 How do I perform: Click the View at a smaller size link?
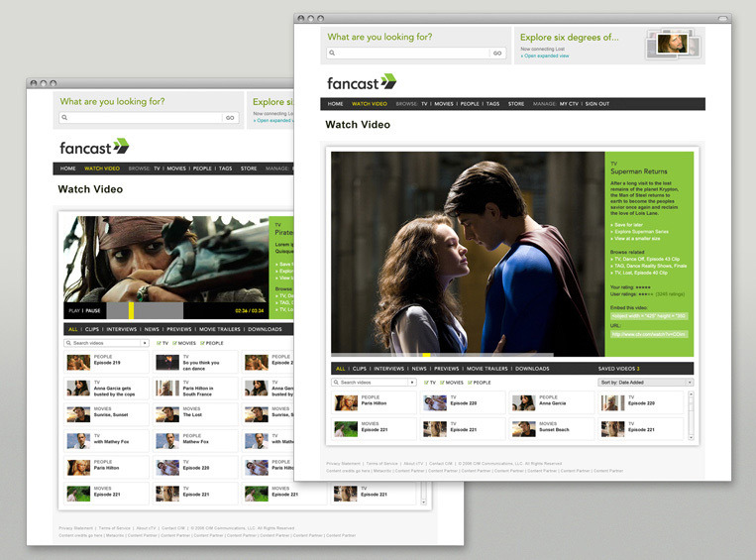[635, 238]
